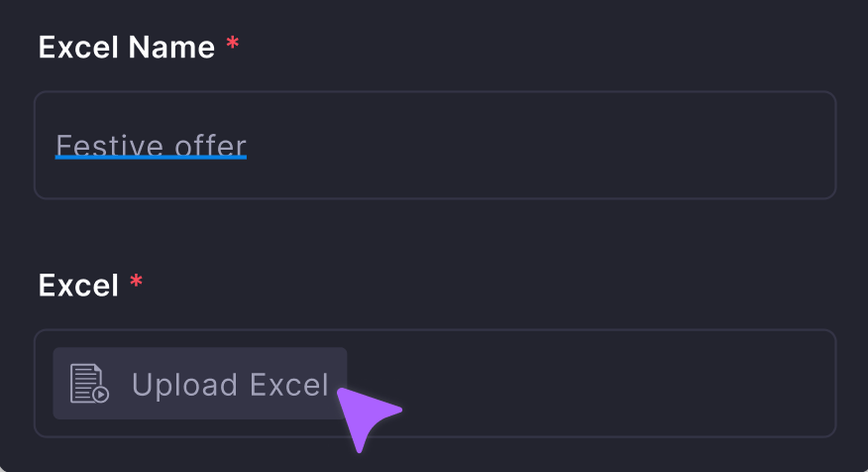Click the red asterisk beside Excel Name
The image size is (868, 472).
(232, 47)
